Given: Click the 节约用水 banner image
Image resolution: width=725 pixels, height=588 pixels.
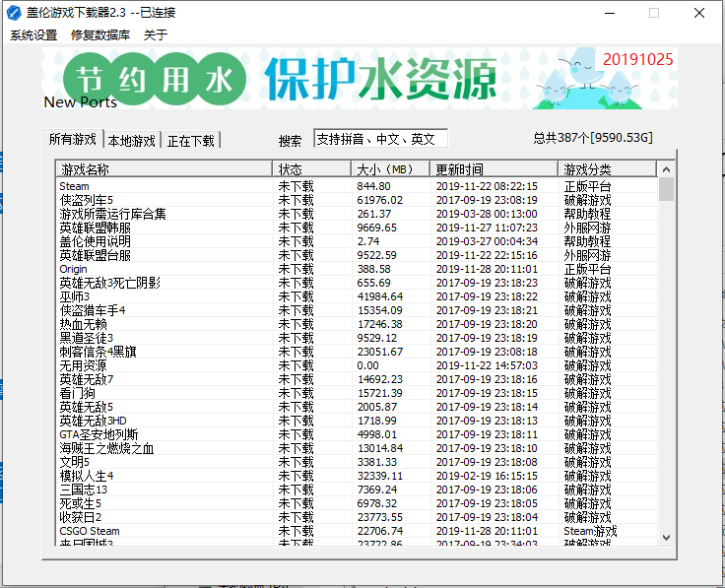Looking at the screenshot, I should pyautogui.click(x=360, y=78).
